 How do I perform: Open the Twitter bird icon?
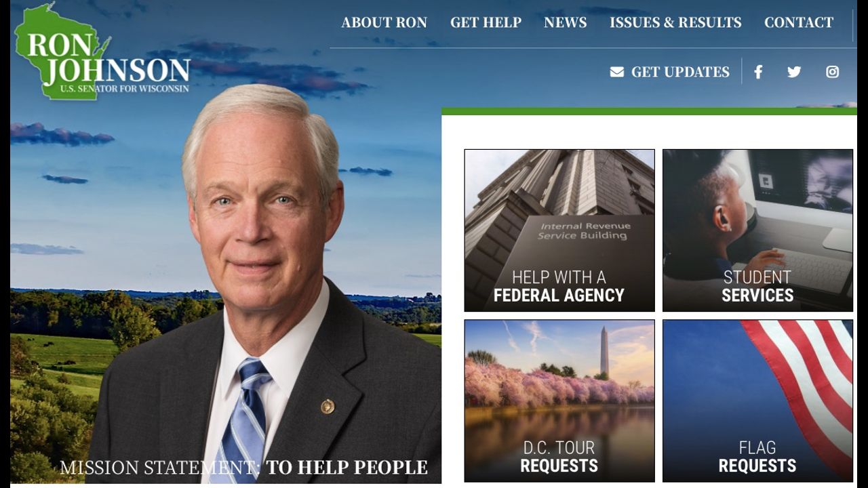tap(794, 72)
